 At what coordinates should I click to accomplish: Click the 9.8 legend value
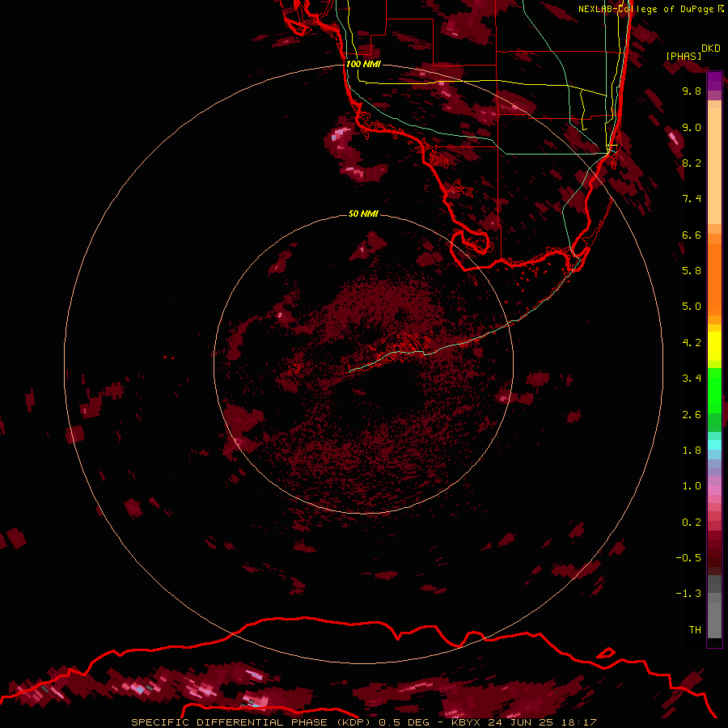click(692, 91)
